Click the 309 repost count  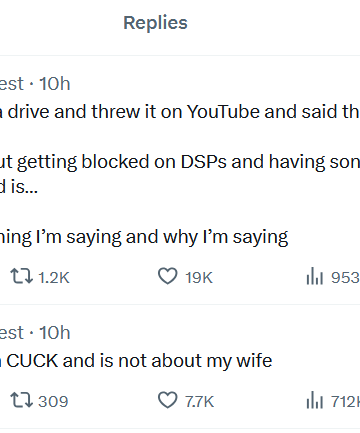pos(53,401)
